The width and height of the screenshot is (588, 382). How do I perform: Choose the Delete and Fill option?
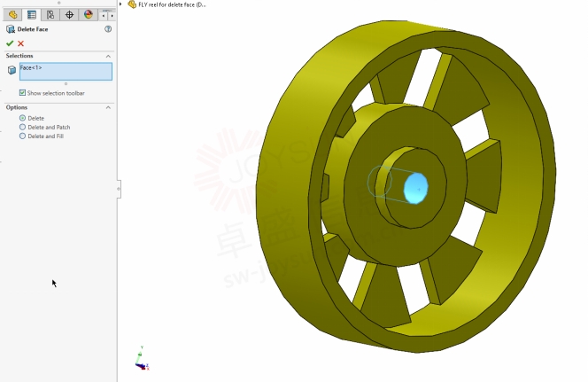pos(23,136)
